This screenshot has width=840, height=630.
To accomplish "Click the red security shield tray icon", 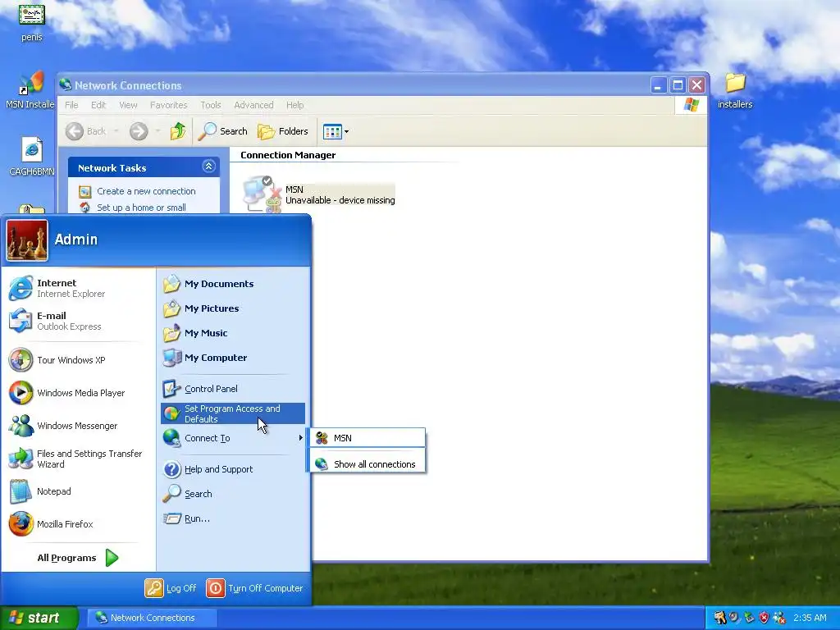I will click(x=764, y=618).
